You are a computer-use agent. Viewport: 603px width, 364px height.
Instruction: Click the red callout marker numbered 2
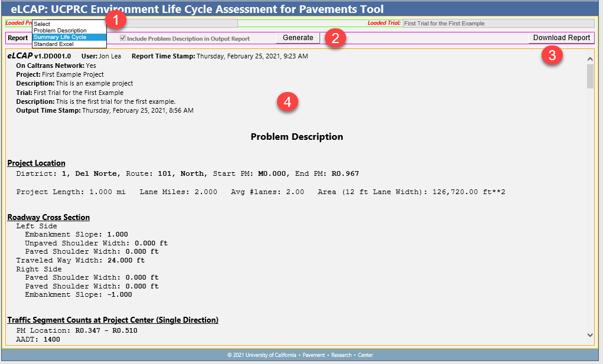click(335, 38)
